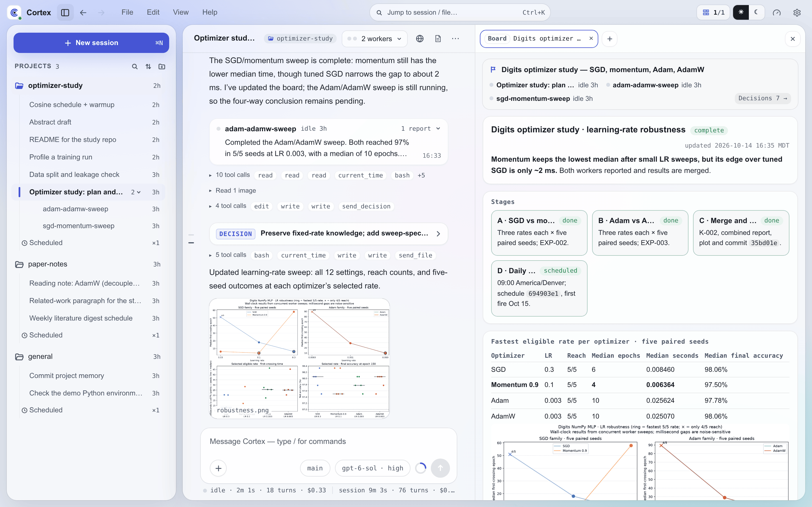Expand the 1 report chevron
This screenshot has height=507, width=812.
tap(438, 129)
